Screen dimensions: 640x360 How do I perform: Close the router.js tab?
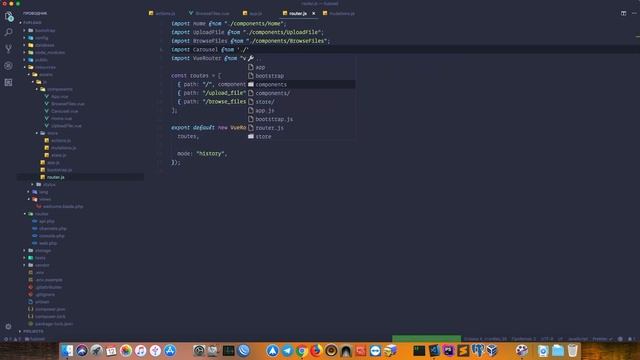pyautogui.click(x=313, y=13)
